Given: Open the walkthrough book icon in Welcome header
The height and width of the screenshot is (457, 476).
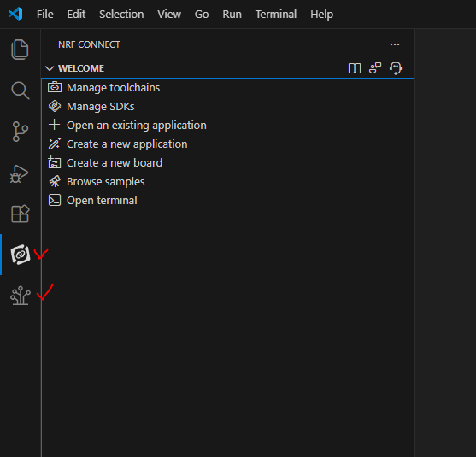Looking at the screenshot, I should [x=355, y=68].
